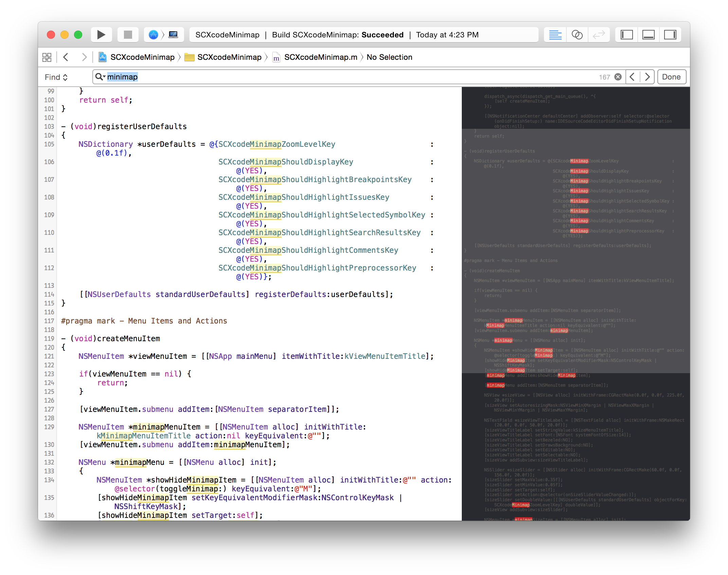Screen dimensions: 728x575
Task: Open the related items grid icon
Action: click(47, 57)
